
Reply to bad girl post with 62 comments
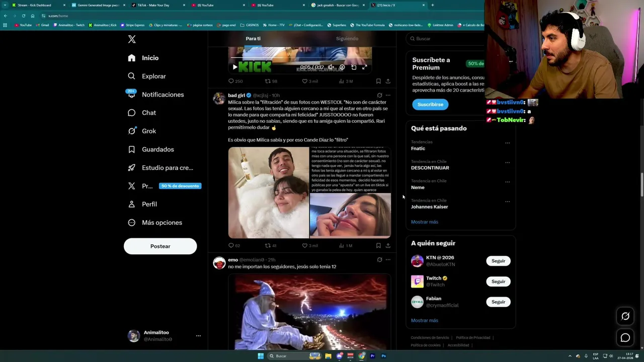[x=234, y=245]
